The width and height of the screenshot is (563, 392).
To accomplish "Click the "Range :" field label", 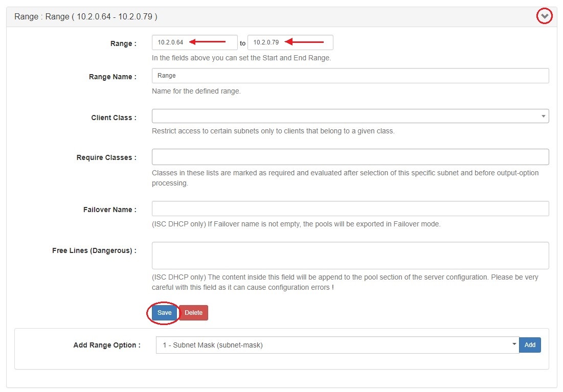I will pos(123,43).
